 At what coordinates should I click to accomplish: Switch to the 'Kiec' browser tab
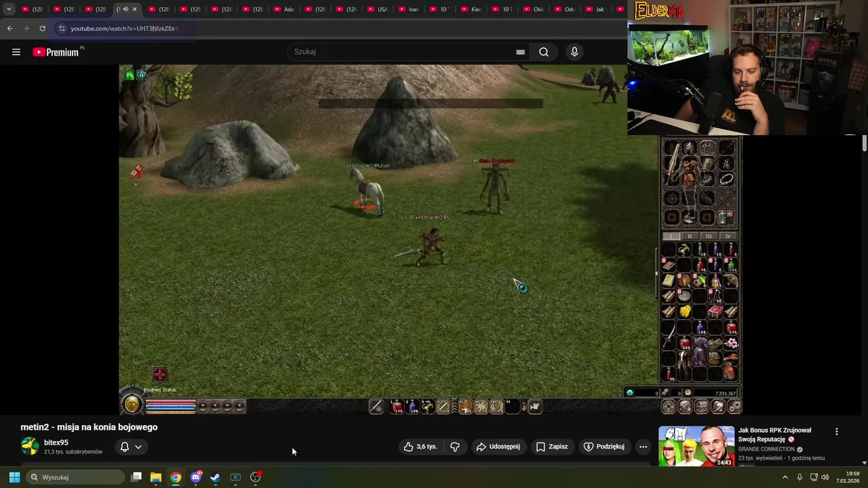coord(470,9)
